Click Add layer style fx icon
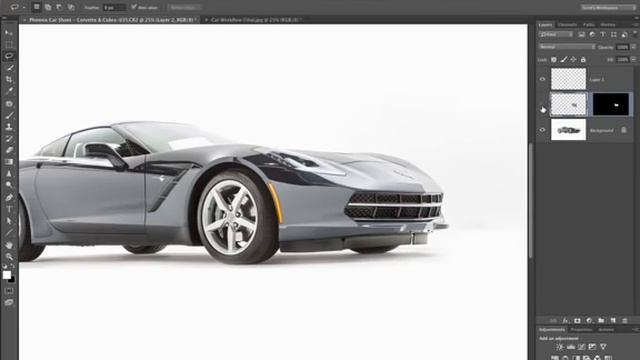The width and height of the screenshot is (640, 360). tap(565, 321)
